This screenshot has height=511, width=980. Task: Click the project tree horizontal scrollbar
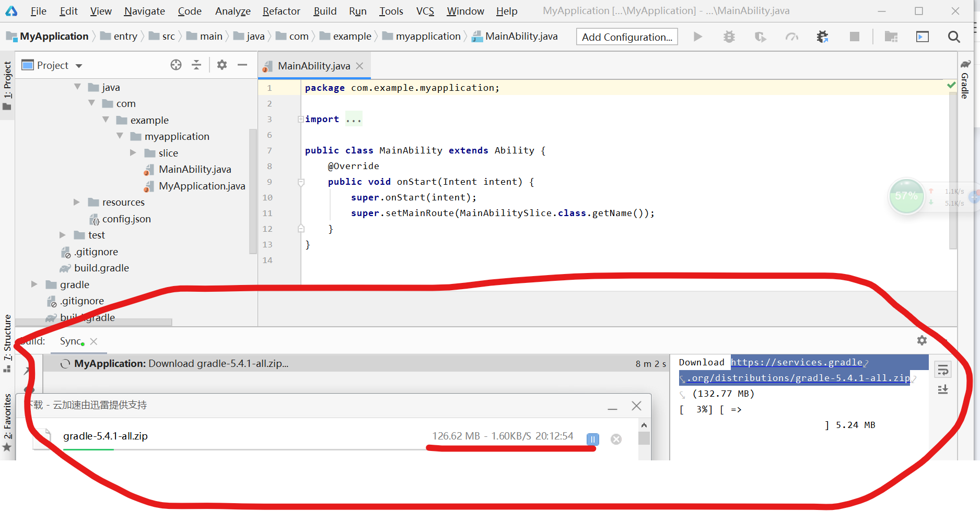(x=94, y=322)
